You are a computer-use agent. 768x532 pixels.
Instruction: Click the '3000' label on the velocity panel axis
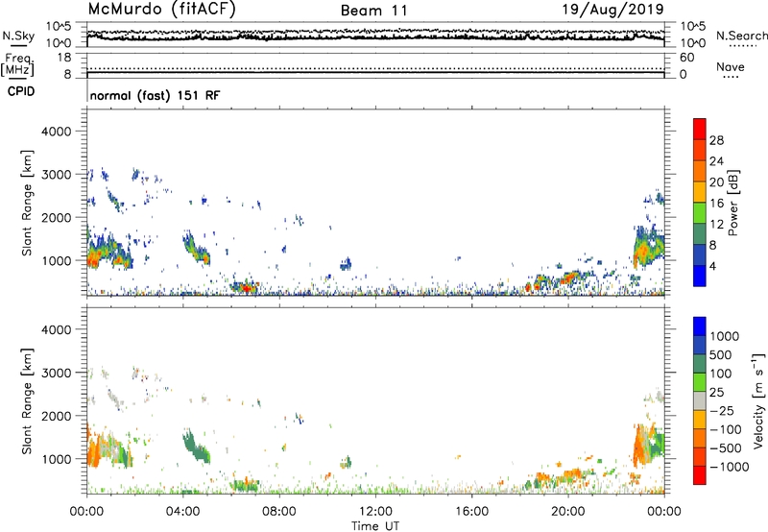(x=56, y=373)
